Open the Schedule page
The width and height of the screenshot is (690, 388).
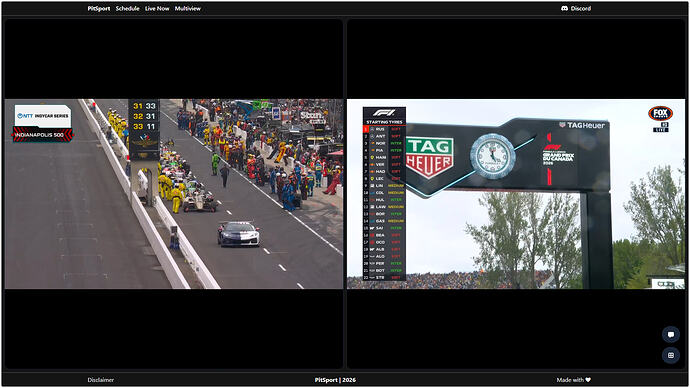point(128,8)
